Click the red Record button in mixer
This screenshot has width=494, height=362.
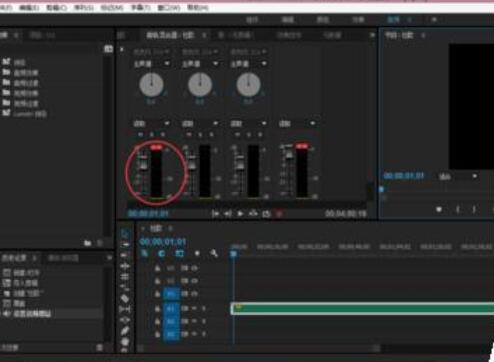pos(279,213)
